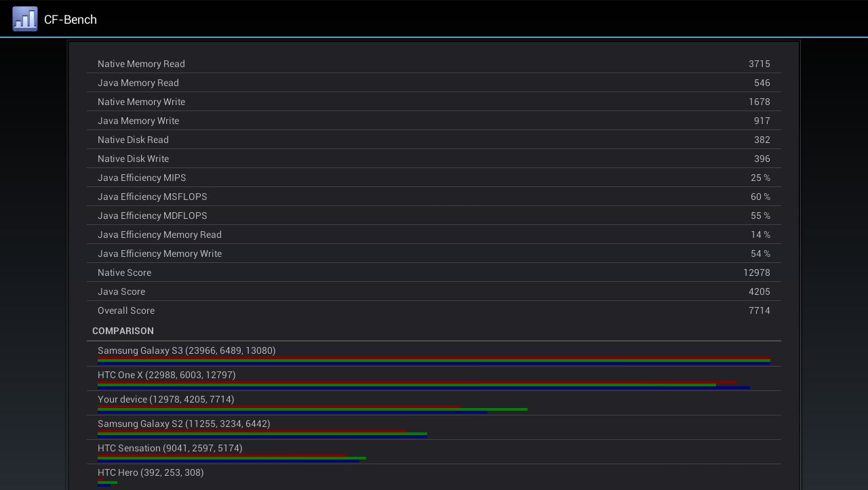Click the Samsung Galaxy S2 score bars
The width and height of the screenshot is (868, 490).
click(x=262, y=433)
